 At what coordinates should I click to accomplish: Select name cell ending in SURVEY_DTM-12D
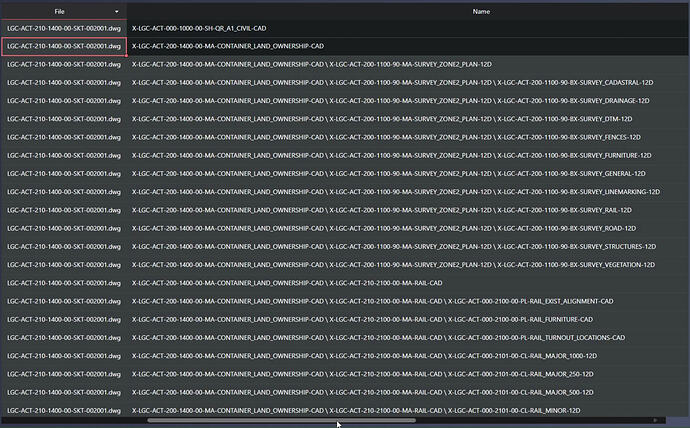pos(408,119)
